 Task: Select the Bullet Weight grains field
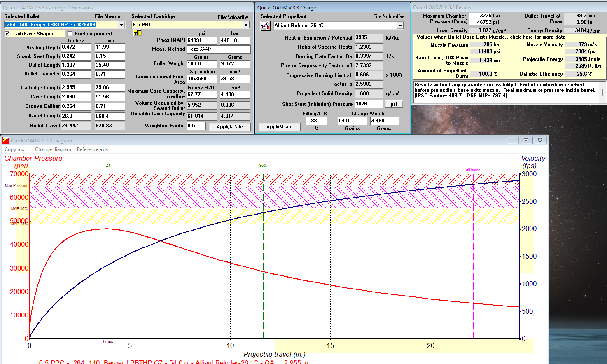(x=201, y=64)
